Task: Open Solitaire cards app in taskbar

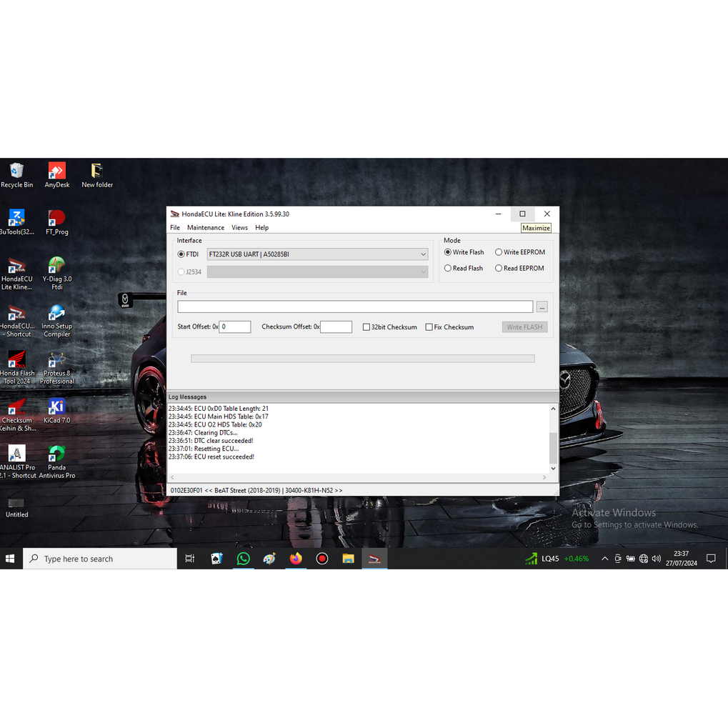Action: coord(216,559)
